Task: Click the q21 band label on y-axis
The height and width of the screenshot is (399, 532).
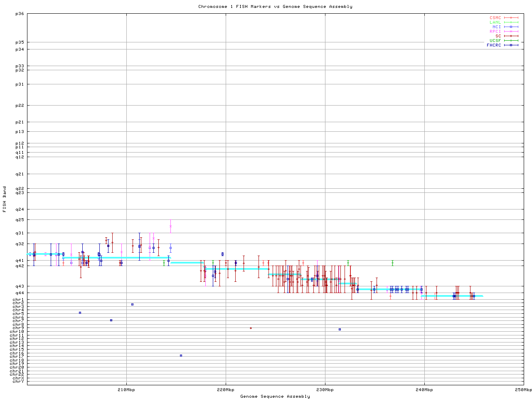Action: [x=20, y=174]
